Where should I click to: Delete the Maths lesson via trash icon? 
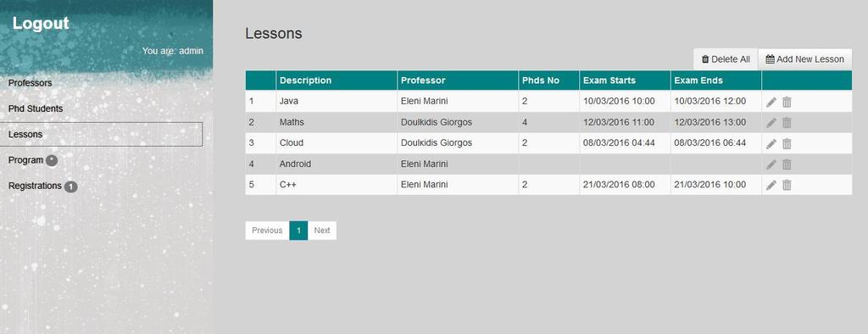tap(787, 122)
